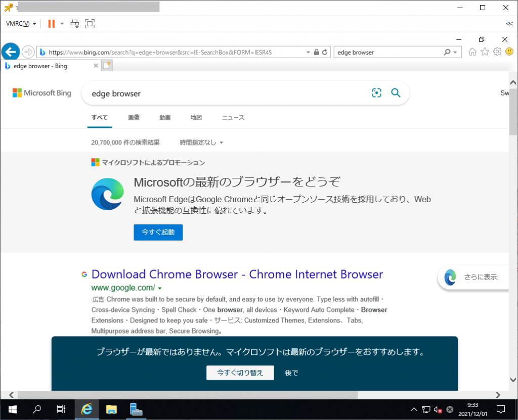Screen dimensions: 518x420
Task: Select the すべて search tab
Action: coord(100,118)
